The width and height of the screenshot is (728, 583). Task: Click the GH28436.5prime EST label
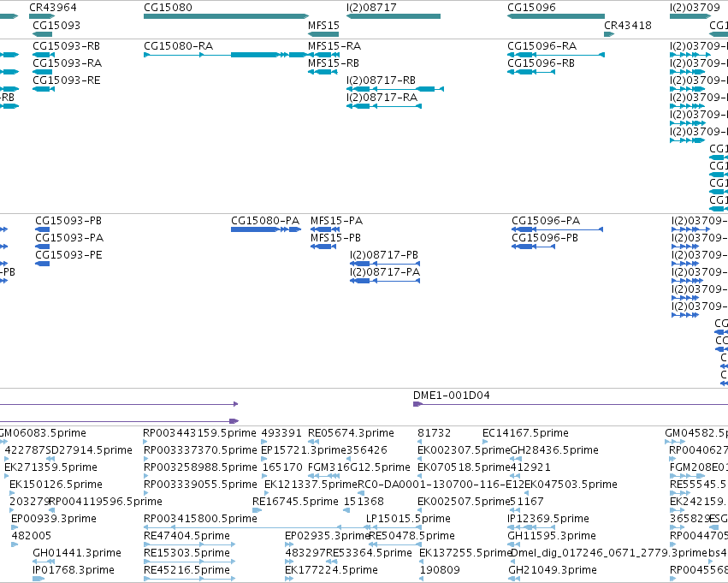coord(554,450)
